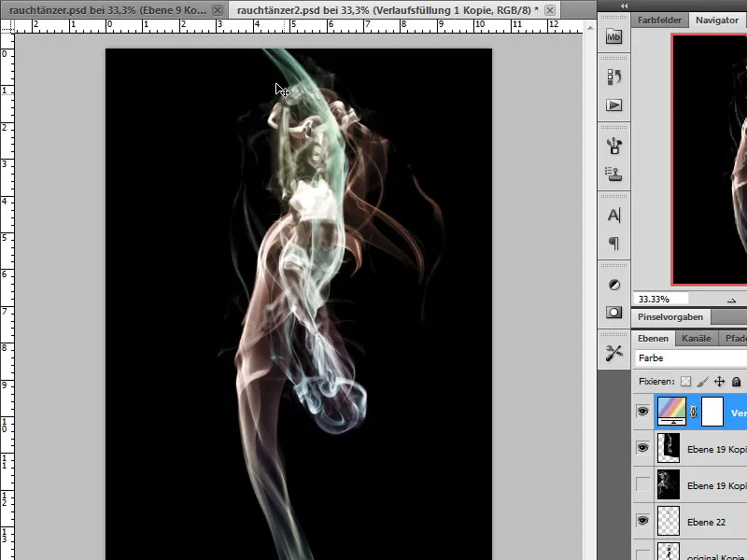
Task: Enable lock all padlock in Fixieren
Action: (x=736, y=382)
